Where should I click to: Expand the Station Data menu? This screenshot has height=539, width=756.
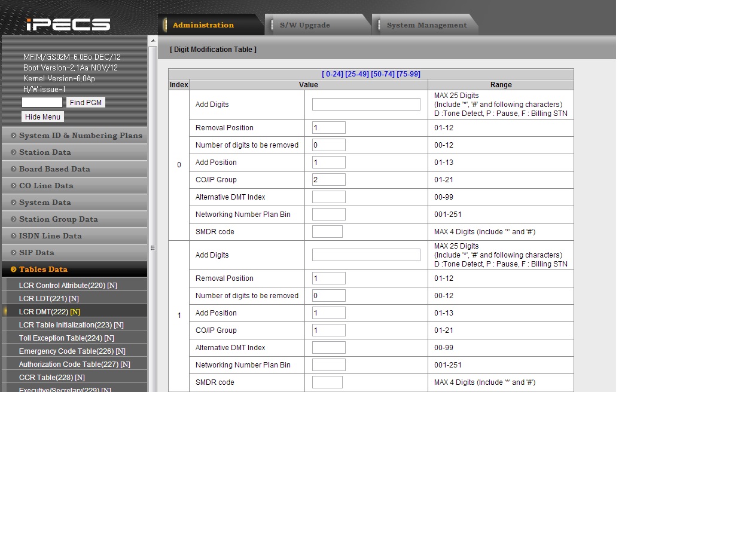click(x=45, y=152)
